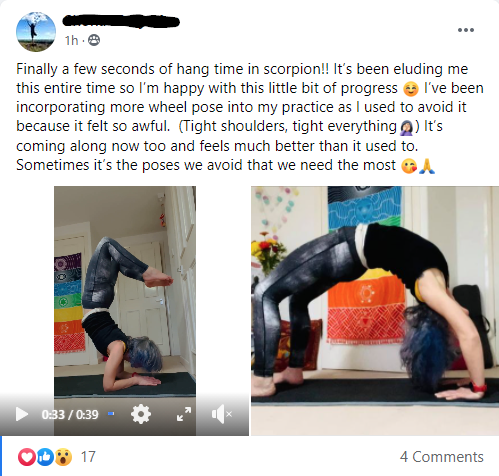This screenshot has width=499, height=476.
Task: Unmute the video speaker icon
Action: point(222,414)
